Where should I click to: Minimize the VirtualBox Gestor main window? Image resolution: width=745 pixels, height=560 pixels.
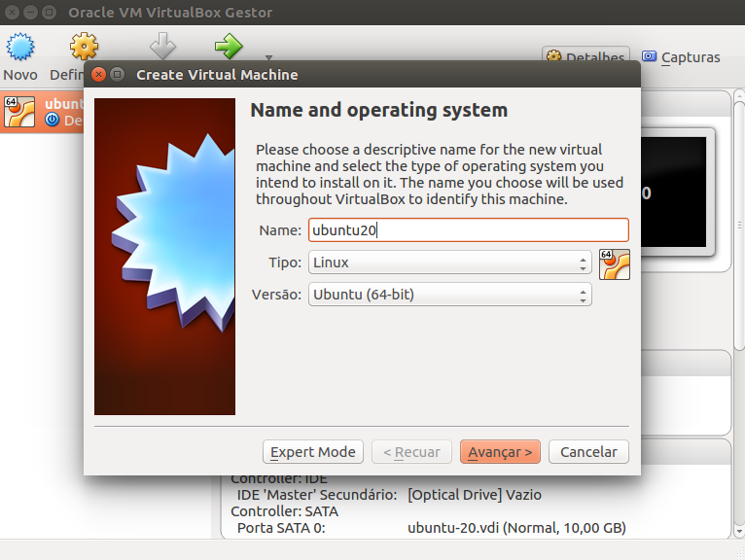point(30,13)
